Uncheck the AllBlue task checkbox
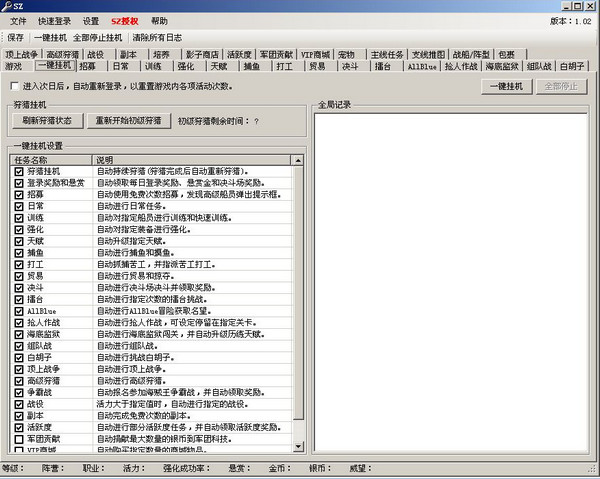 point(19,311)
